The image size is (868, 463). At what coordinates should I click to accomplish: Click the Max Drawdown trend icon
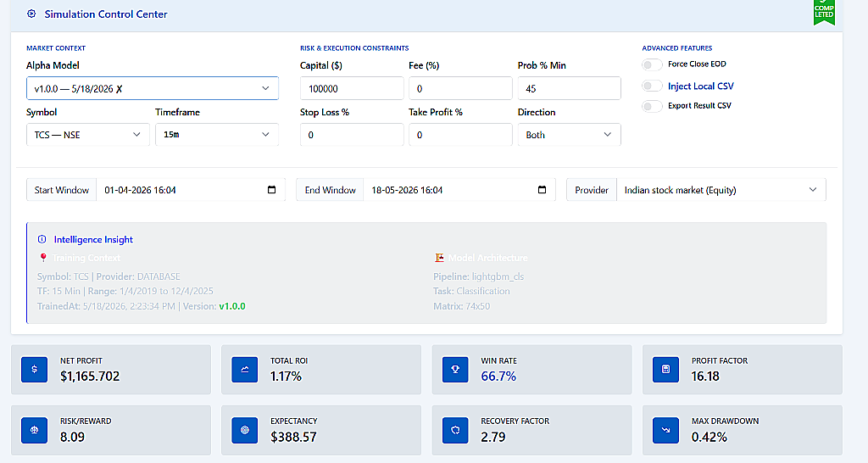tap(666, 430)
